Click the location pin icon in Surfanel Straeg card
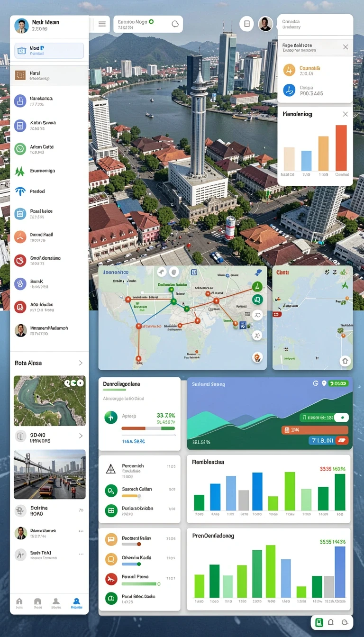364x637 pixels. pos(324,383)
